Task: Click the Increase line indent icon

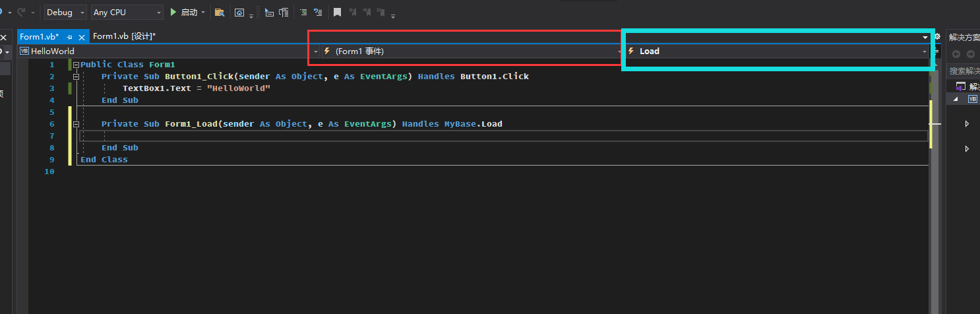Action: click(284, 13)
